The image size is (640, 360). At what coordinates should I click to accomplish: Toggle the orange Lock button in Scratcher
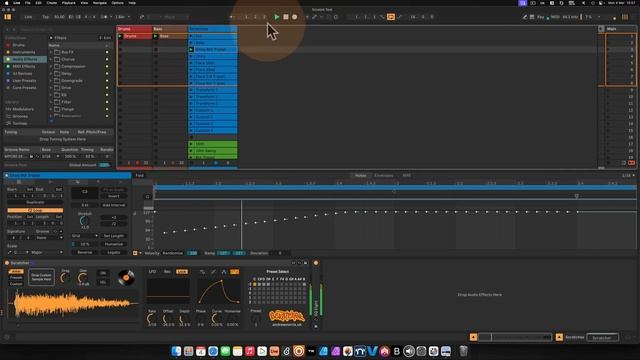click(181, 272)
